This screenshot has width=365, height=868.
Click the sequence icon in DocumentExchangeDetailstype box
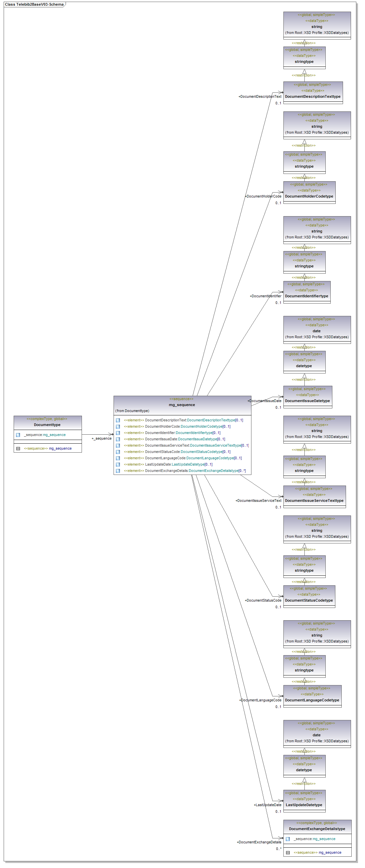coord(288,852)
